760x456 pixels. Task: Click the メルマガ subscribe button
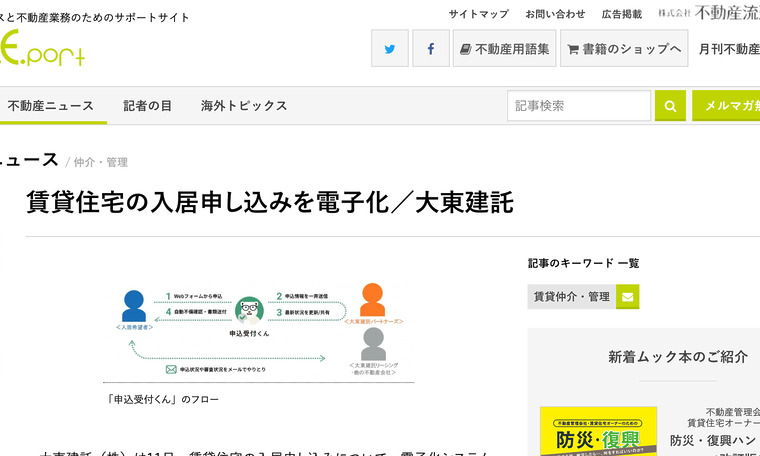(x=728, y=105)
